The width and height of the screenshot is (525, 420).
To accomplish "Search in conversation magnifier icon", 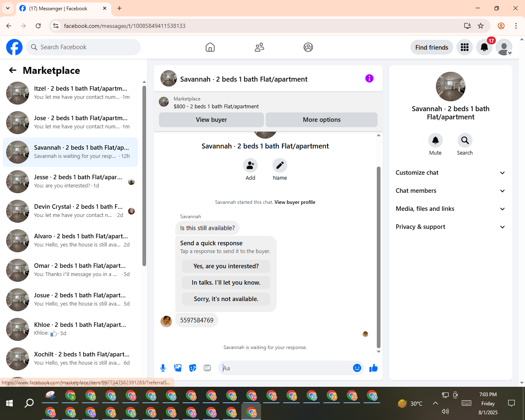I will click(x=465, y=140).
